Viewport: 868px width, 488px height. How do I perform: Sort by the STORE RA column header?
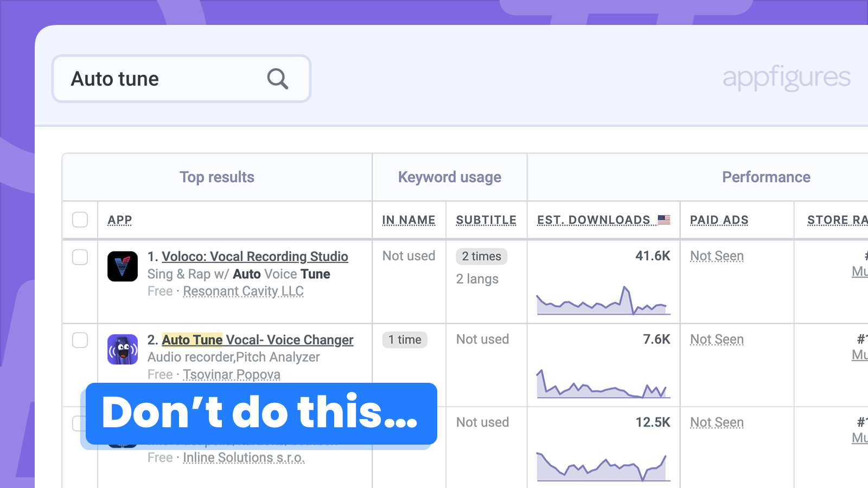coord(837,220)
